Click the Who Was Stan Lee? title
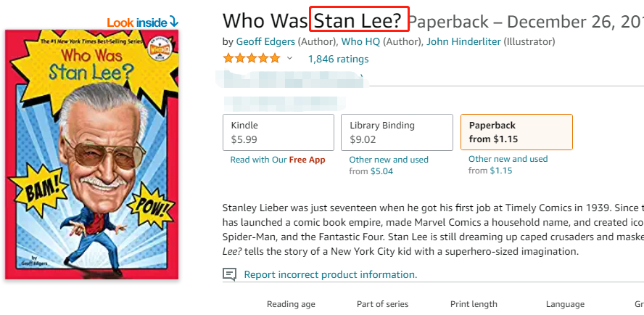Image resolution: width=644 pixels, height=315 pixels. (x=312, y=21)
